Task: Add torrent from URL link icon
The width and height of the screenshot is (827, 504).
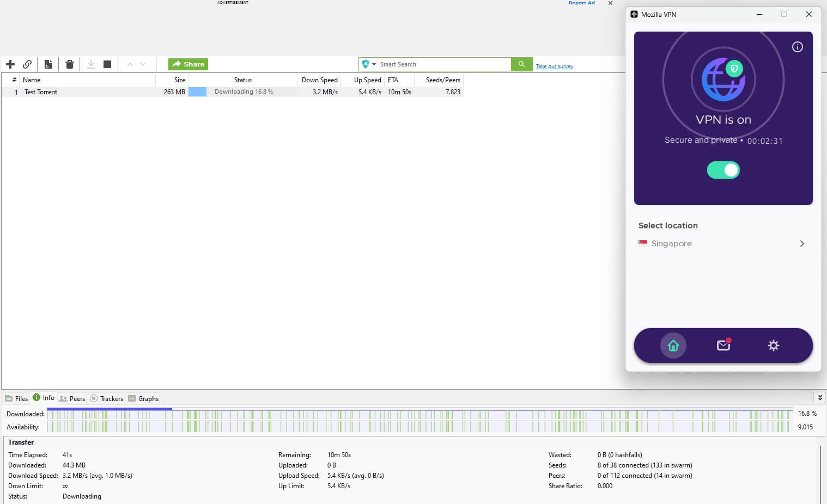Action: pos(27,64)
